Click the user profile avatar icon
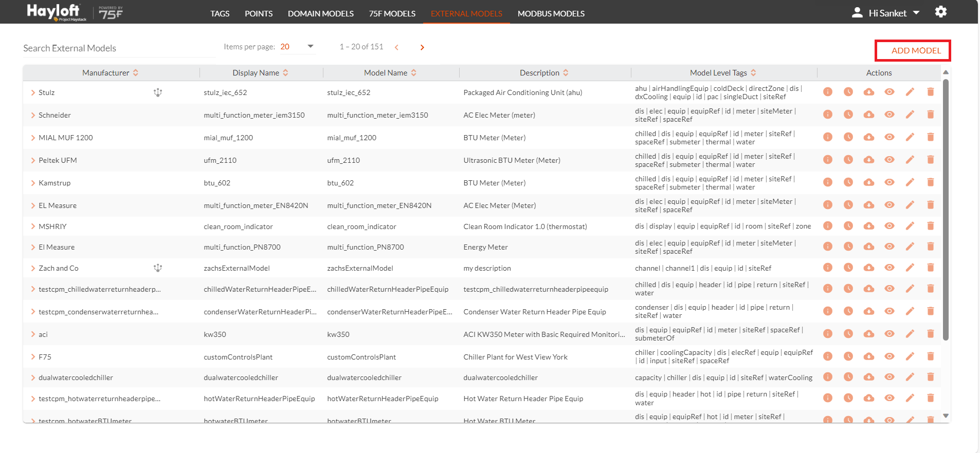This screenshot has width=980, height=453. click(x=857, y=12)
